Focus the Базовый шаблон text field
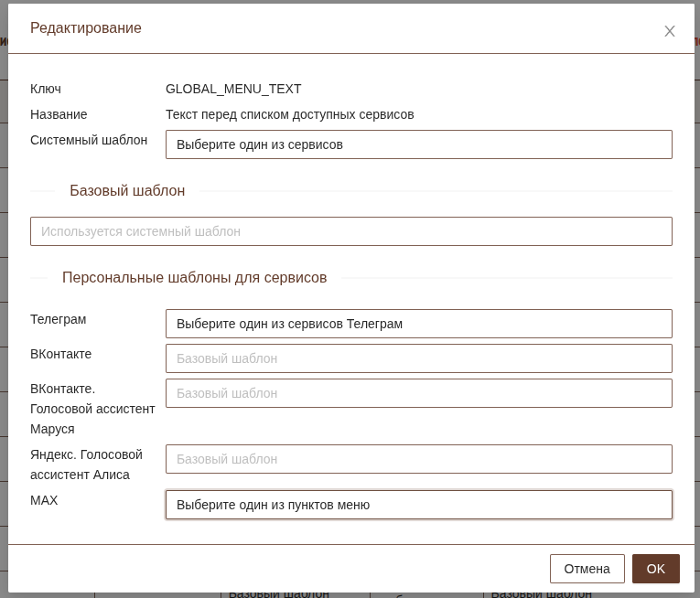700x598 pixels. (350, 231)
